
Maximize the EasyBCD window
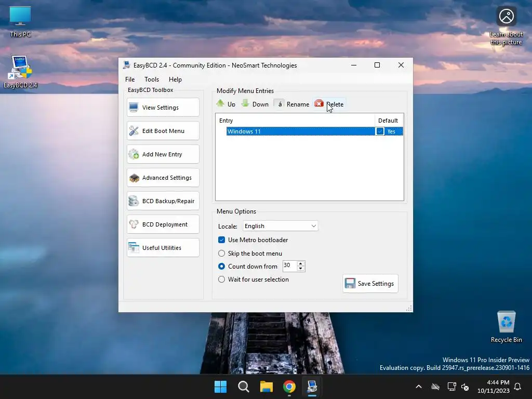[x=377, y=65]
